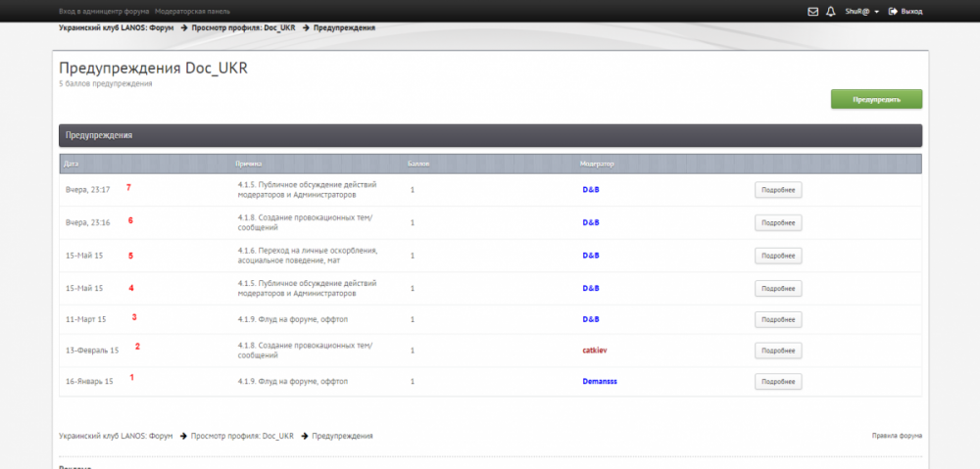Click Просмотр профиля: Doc_UKR bottom breadcrumb

tap(242, 435)
